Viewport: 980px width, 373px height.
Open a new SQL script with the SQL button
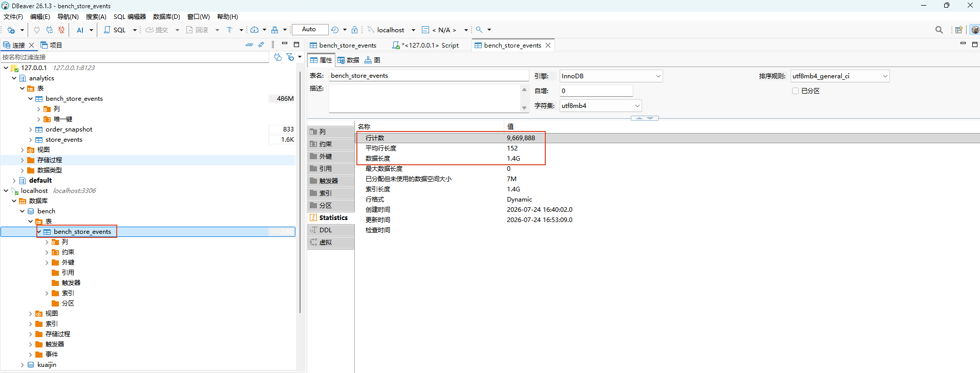(x=115, y=30)
